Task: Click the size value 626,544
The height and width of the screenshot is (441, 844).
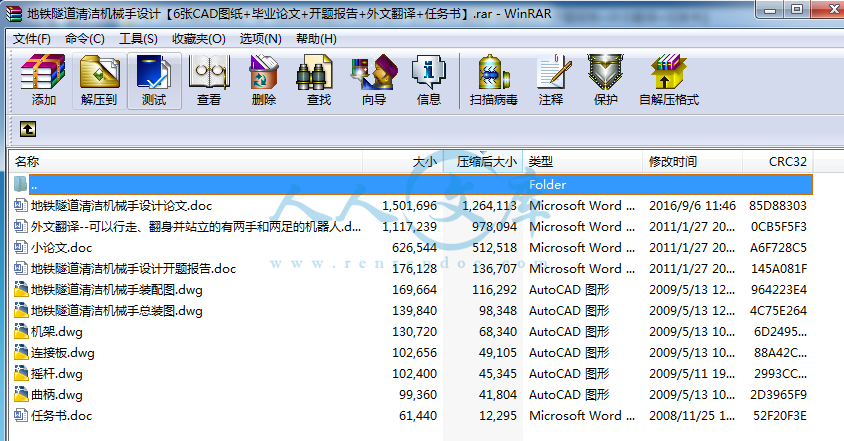Action: (x=414, y=248)
